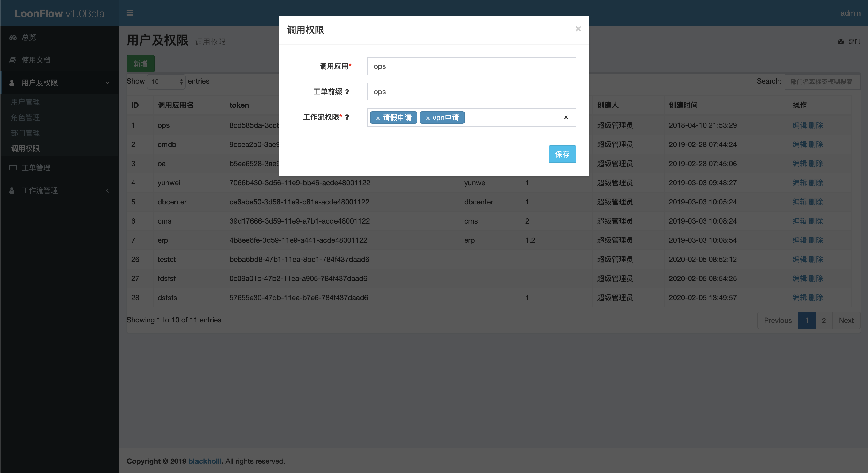Remove the 请假申请 tag
The height and width of the screenshot is (473, 868).
pos(378,118)
